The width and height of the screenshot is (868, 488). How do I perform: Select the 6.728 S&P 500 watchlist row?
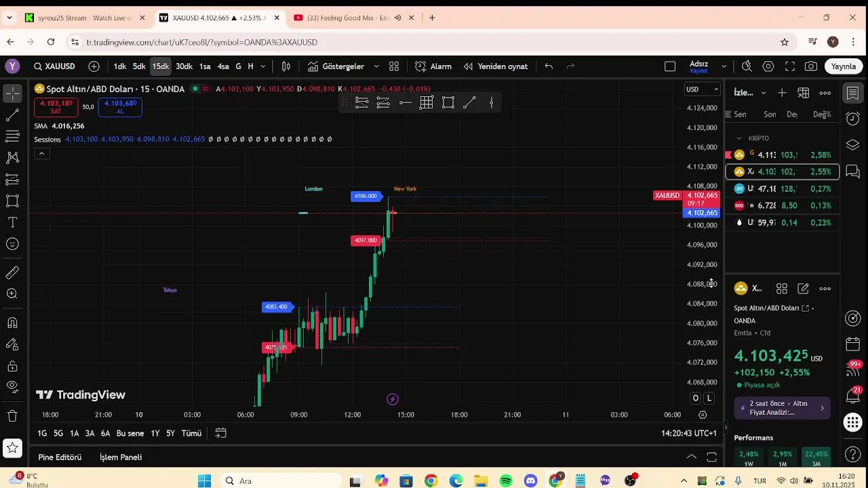tap(783, 205)
